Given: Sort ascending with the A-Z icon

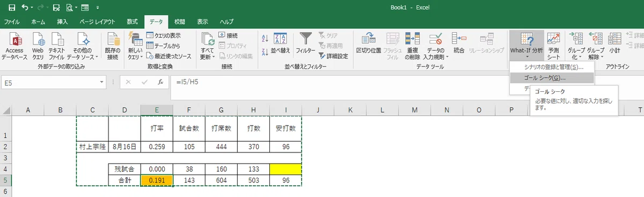Looking at the screenshot, I should coord(265,38).
